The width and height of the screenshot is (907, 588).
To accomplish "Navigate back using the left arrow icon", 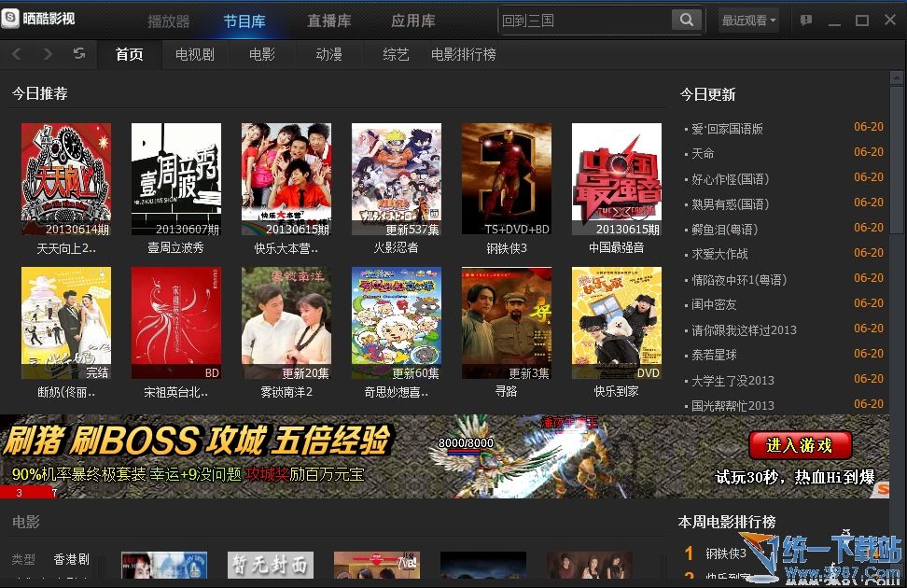I will tap(15, 54).
